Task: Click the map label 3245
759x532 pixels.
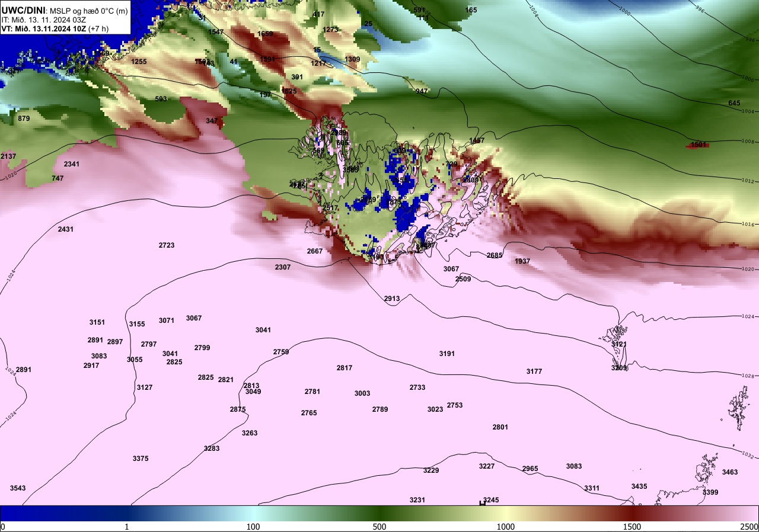Action: click(491, 500)
